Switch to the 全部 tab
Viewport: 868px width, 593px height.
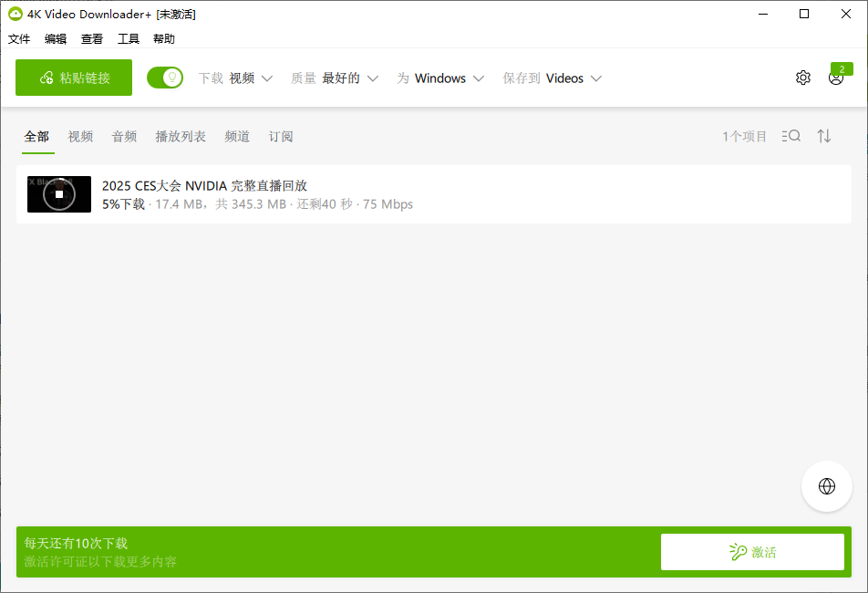point(37,136)
